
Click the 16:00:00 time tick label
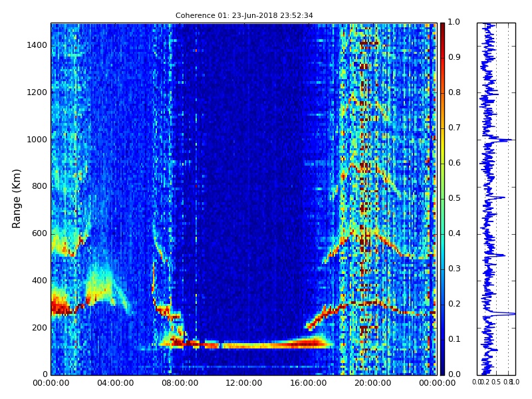click(x=309, y=384)
